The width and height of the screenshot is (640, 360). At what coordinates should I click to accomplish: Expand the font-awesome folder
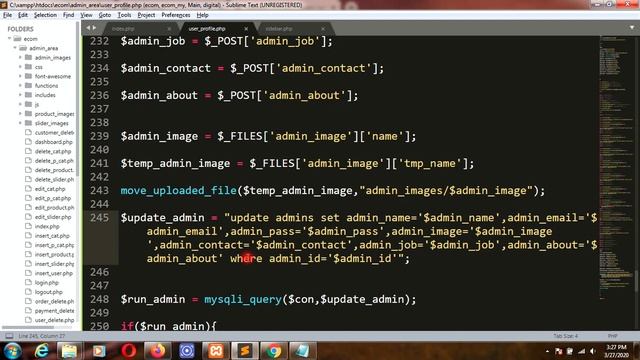(20, 76)
